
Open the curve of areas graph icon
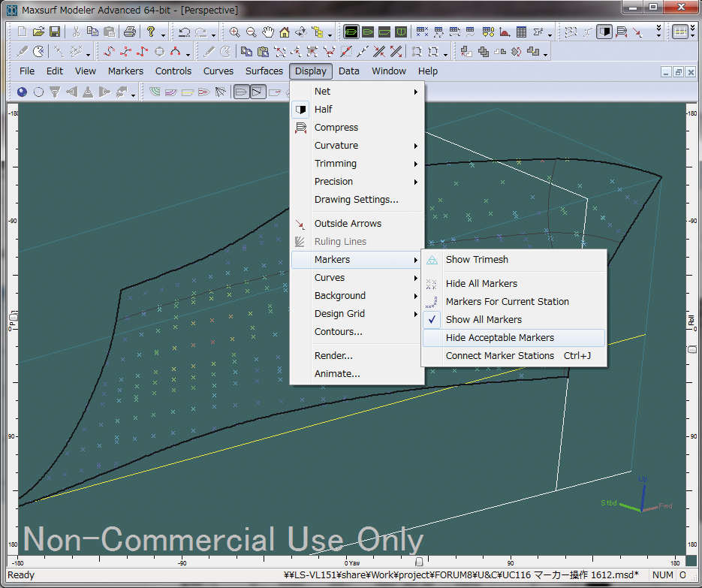505,32
